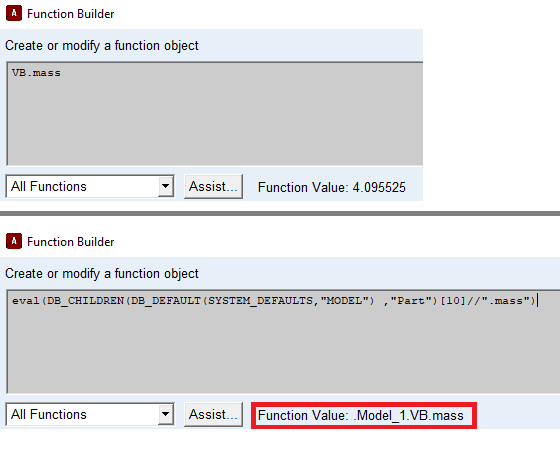Click the gray divider between the two dialogs

point(280,213)
